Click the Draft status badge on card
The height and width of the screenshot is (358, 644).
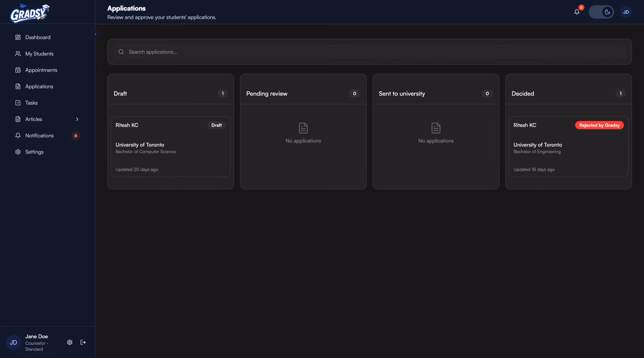(x=216, y=125)
